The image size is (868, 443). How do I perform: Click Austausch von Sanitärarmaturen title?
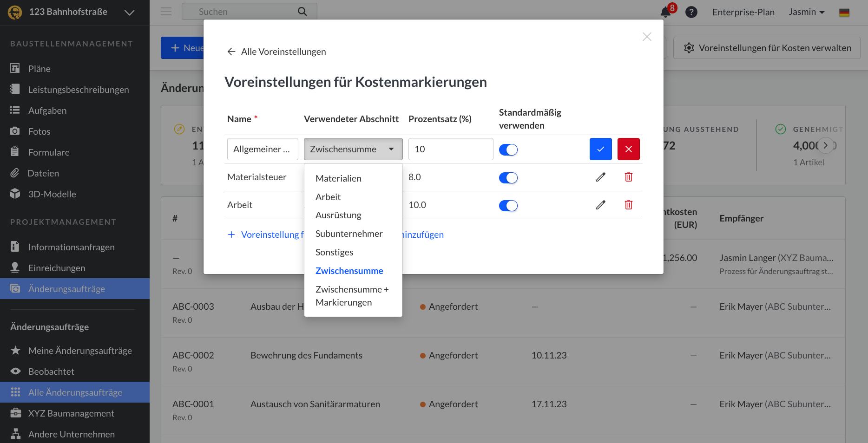click(315, 404)
